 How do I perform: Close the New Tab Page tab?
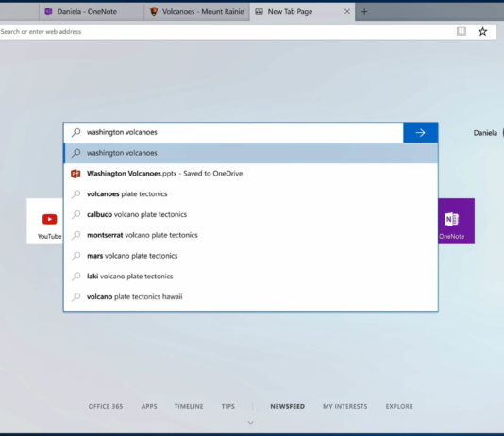347,12
